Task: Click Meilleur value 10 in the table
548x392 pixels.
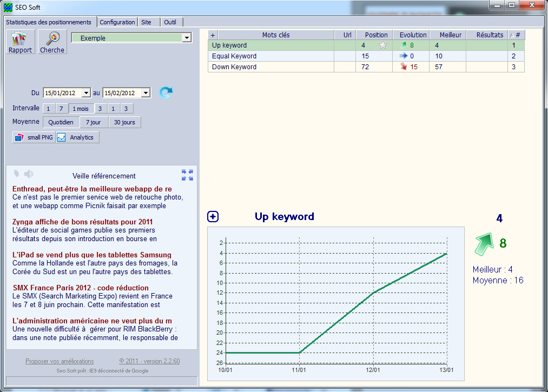Action: 439,56
